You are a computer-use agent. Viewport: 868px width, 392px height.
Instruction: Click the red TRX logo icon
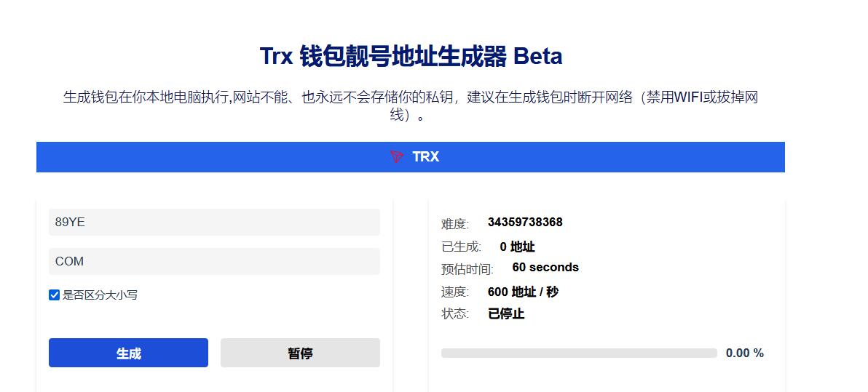coord(396,156)
